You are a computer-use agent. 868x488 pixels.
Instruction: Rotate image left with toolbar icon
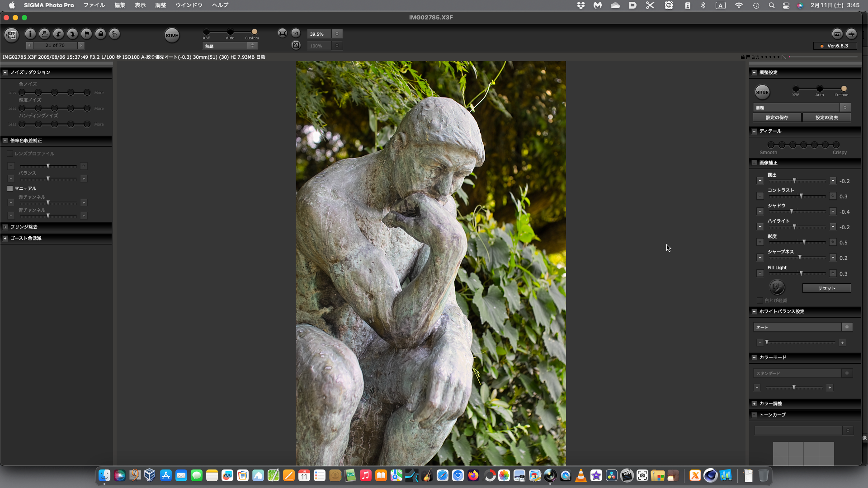[58, 34]
